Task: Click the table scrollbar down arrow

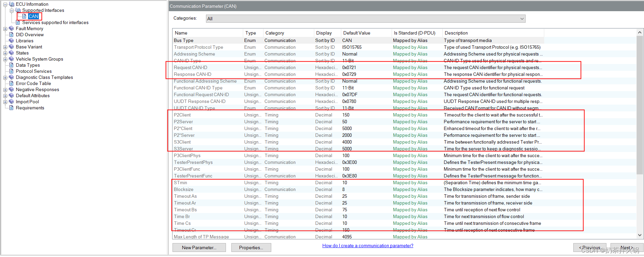Action: [639, 235]
